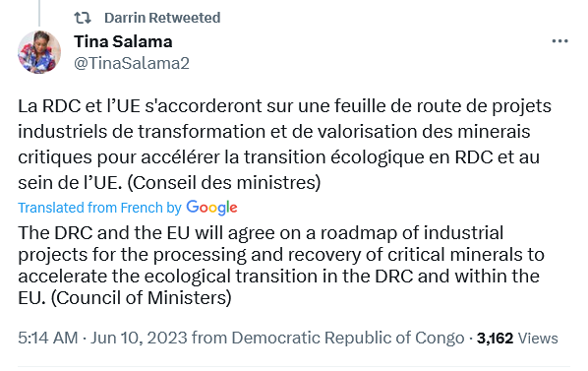The image size is (588, 371).
Task: Click the Views label
Action: pos(538,339)
